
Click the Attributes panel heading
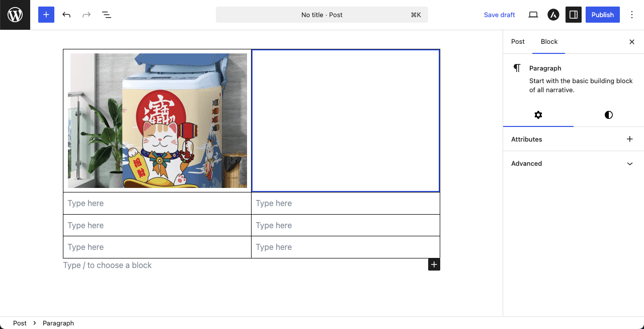tap(527, 139)
